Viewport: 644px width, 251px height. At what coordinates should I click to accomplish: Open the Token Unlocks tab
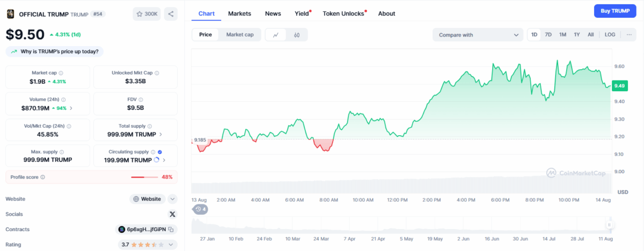[343, 13]
